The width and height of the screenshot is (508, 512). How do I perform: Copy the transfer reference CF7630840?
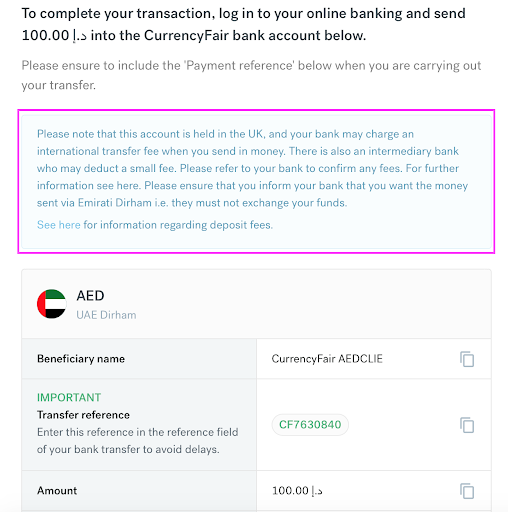coord(467,425)
